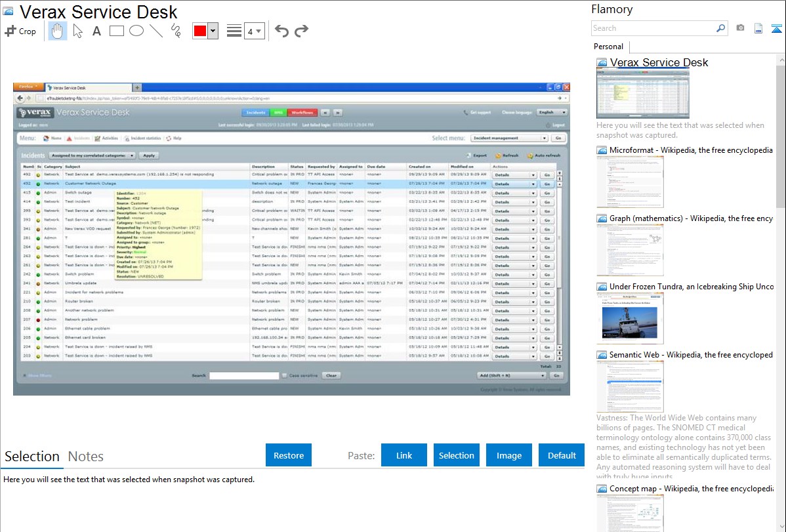Select the ellipse shape tool

pos(136,31)
